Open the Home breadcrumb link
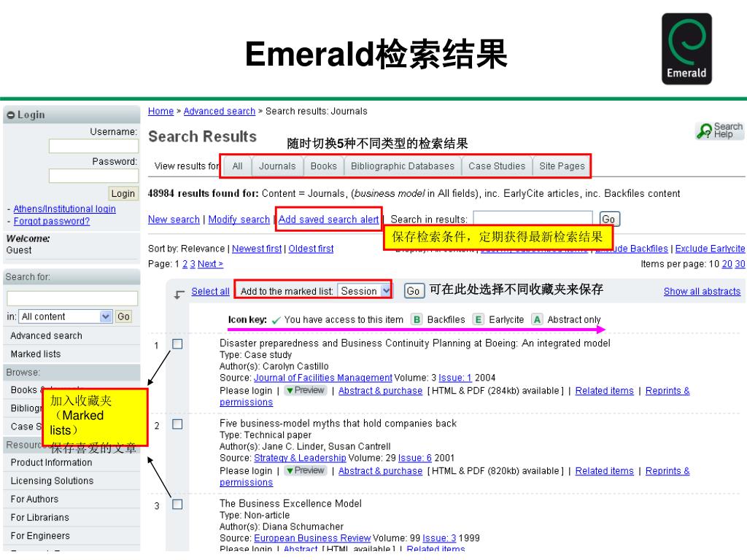This screenshot has width=747, height=560. click(x=160, y=111)
